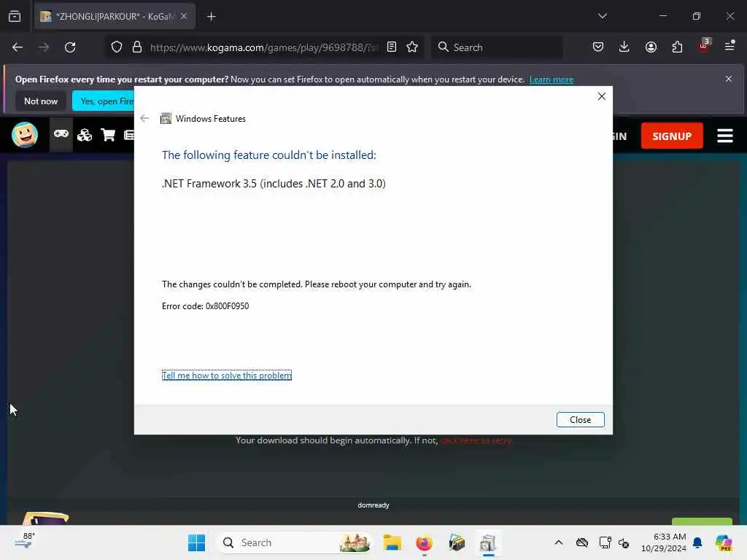Open Save to Pocket icon
The height and width of the screenshot is (560, 747).
pos(598,47)
